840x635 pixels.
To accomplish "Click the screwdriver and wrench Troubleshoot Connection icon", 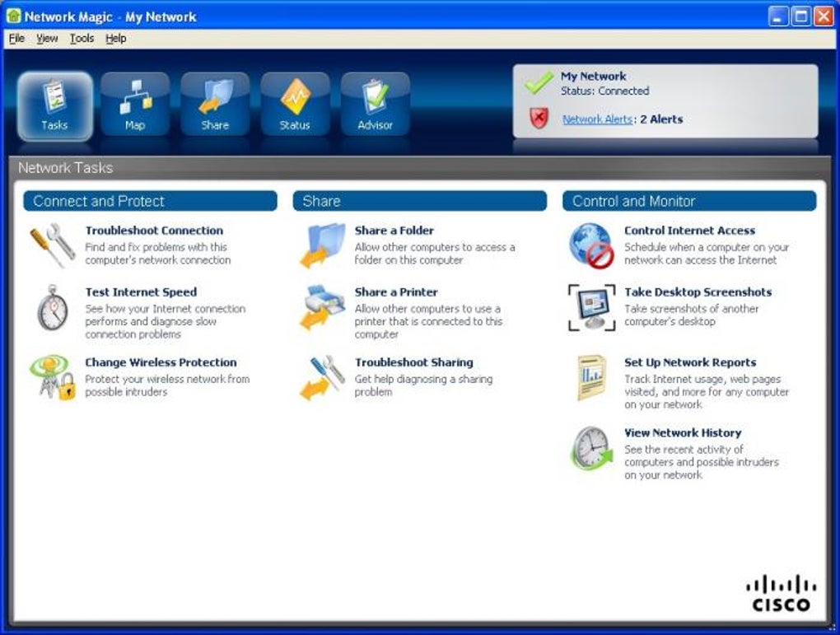I will point(52,245).
